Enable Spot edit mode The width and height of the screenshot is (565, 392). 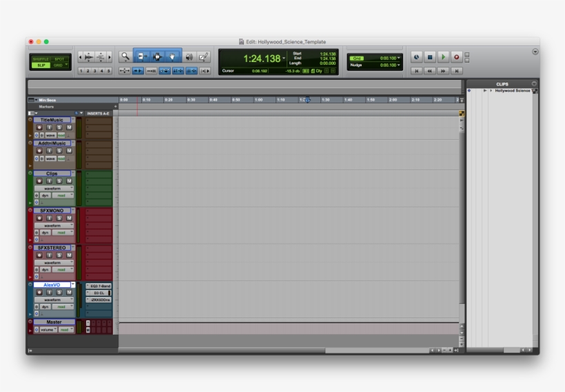pos(60,59)
